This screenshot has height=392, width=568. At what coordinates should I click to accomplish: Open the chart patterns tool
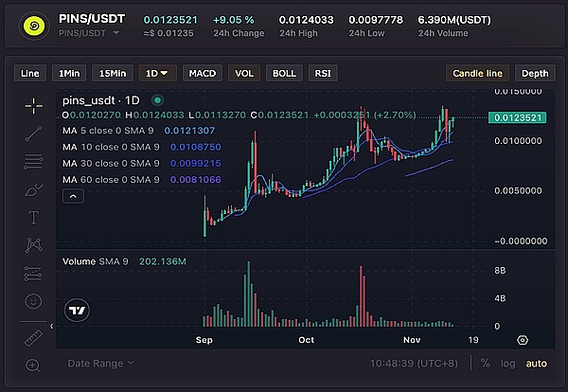[x=34, y=245]
